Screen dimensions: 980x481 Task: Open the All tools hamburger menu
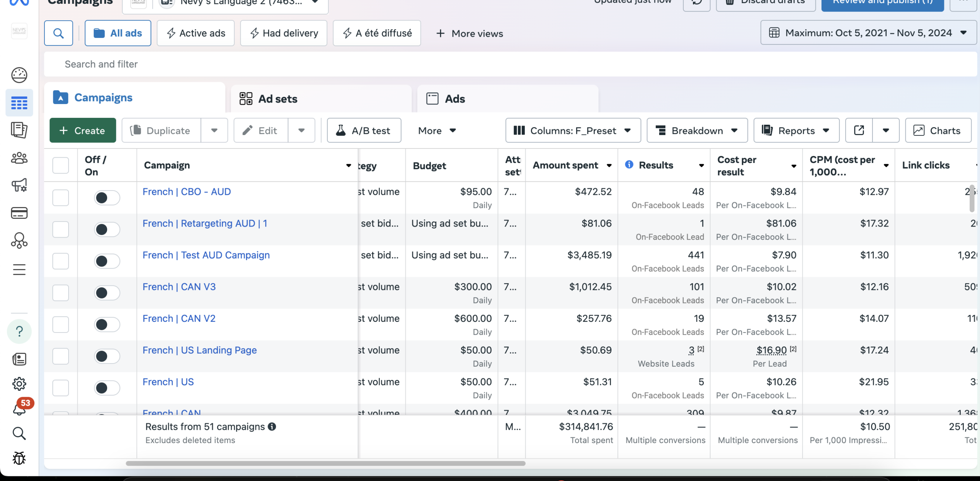click(x=19, y=270)
